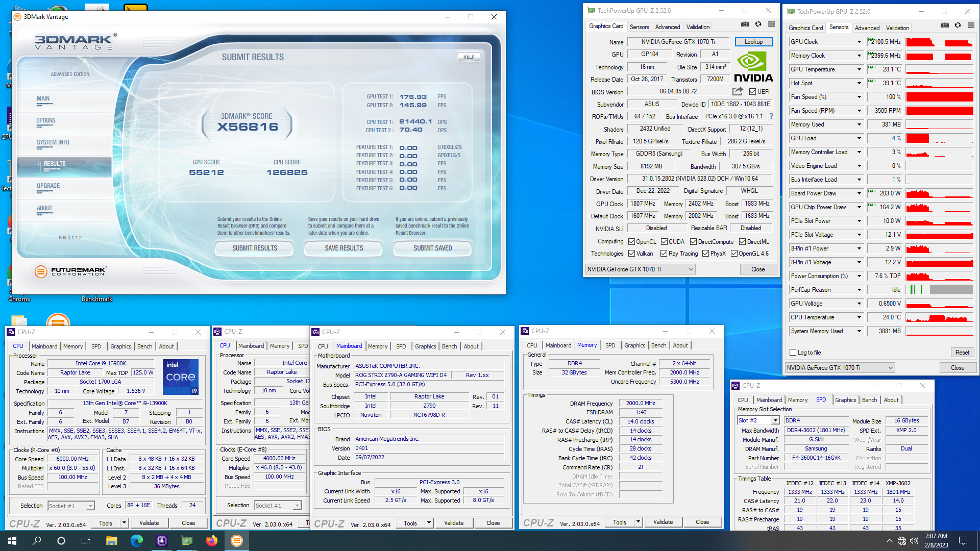The height and width of the screenshot is (551, 980).
Task: Click Validate button in CPU-Z Mainboard window
Action: tap(454, 523)
